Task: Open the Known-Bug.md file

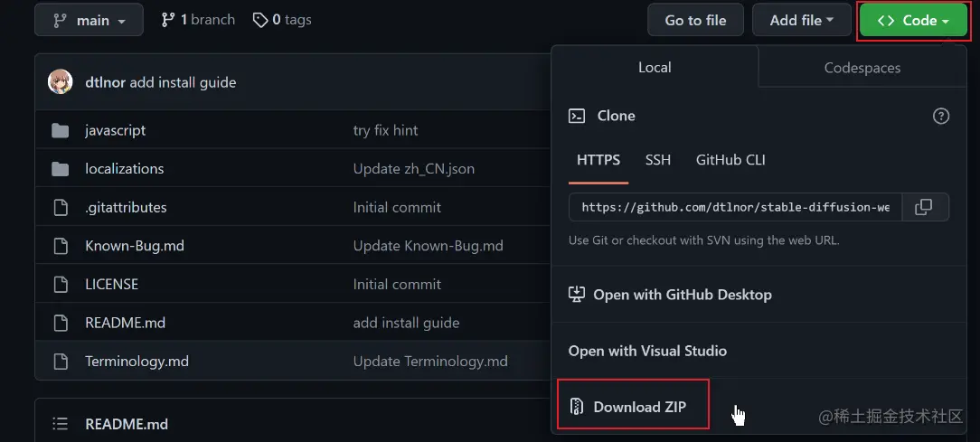Action: coord(135,246)
